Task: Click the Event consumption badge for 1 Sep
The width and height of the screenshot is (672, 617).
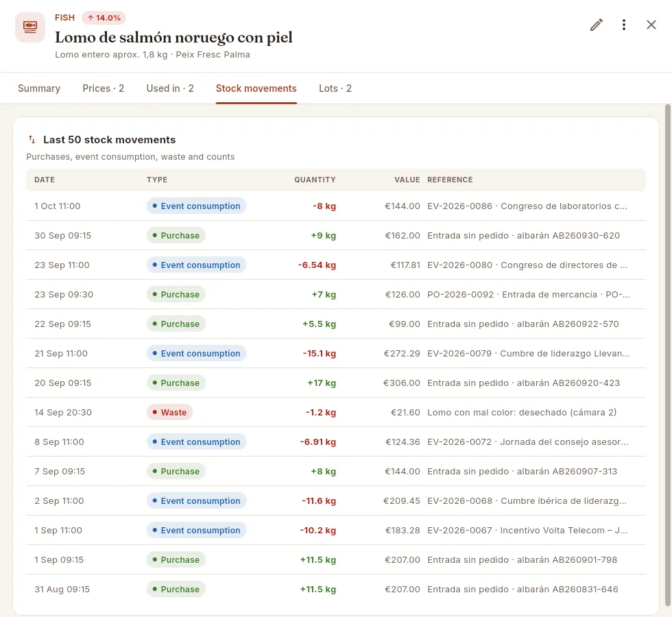Action: 196,530
